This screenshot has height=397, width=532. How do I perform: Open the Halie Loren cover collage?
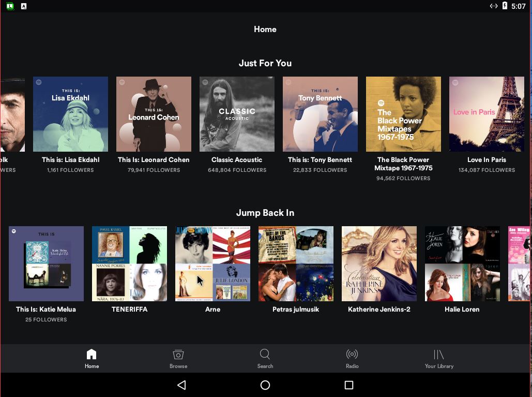click(x=462, y=263)
